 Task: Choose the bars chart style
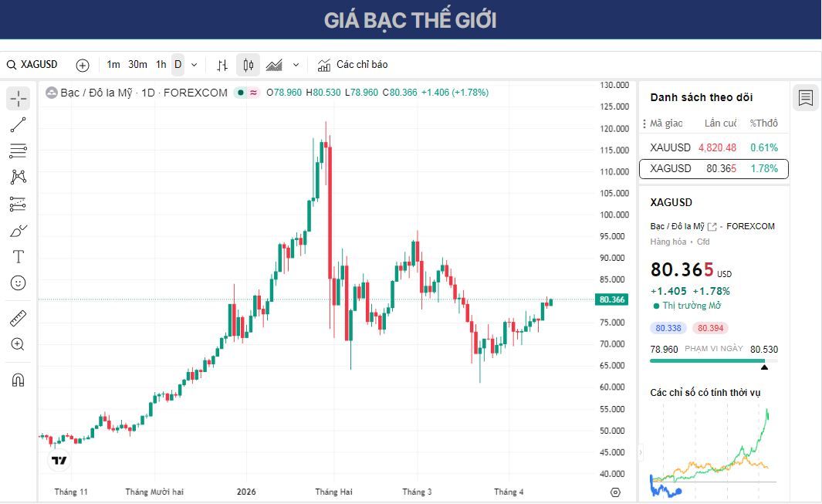click(222, 65)
